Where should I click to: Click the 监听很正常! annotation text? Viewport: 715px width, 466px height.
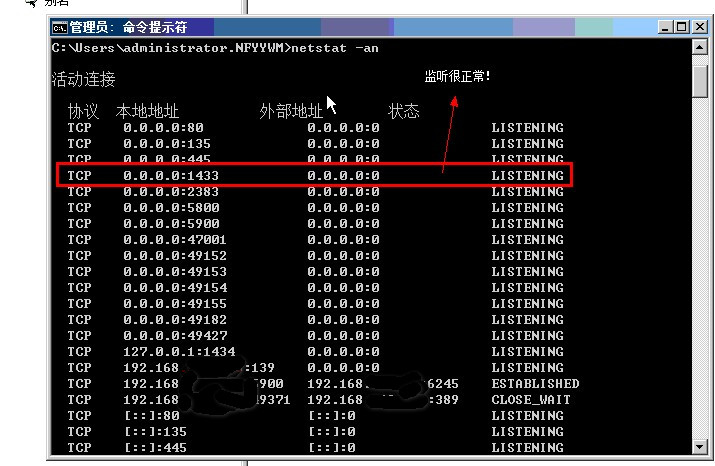[x=457, y=76]
